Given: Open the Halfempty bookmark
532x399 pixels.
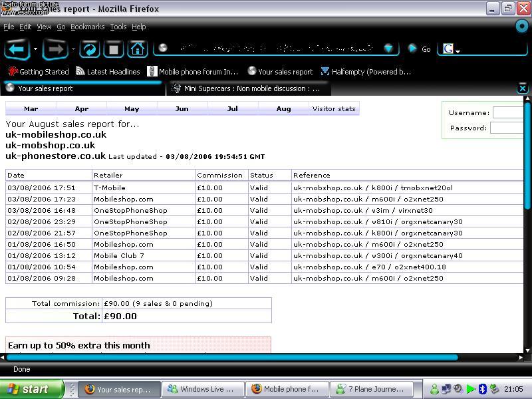Looking at the screenshot, I should (x=365, y=72).
